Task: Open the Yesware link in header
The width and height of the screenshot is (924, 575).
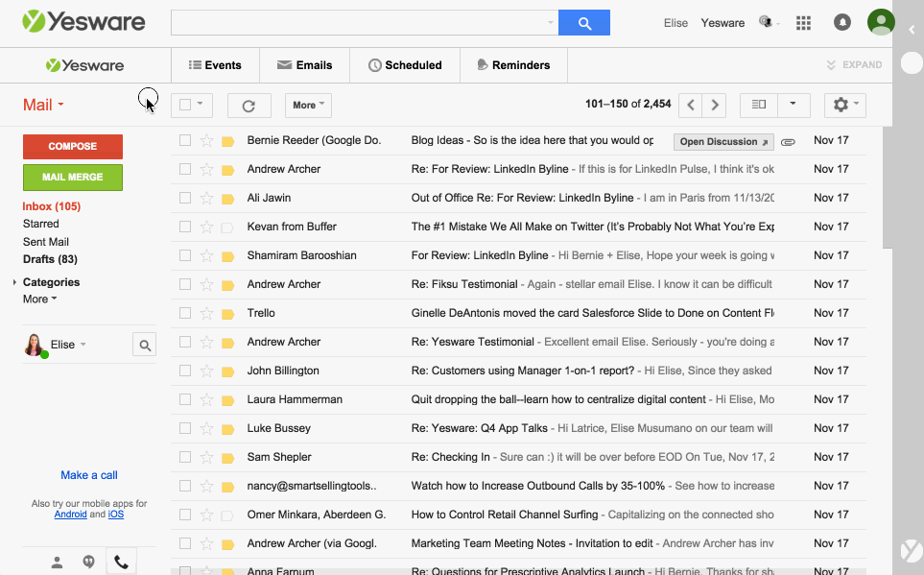Action: 723,23
